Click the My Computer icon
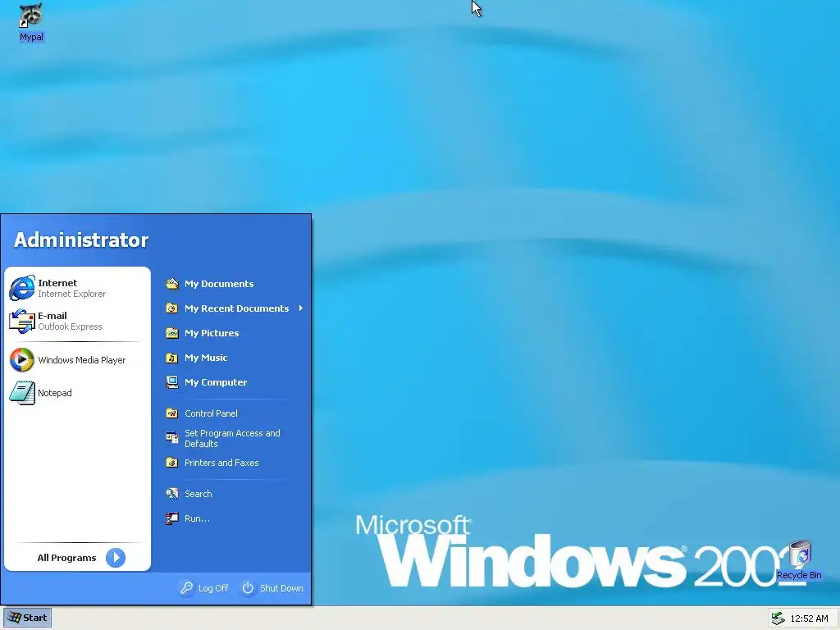The width and height of the screenshot is (840, 630). click(x=172, y=382)
